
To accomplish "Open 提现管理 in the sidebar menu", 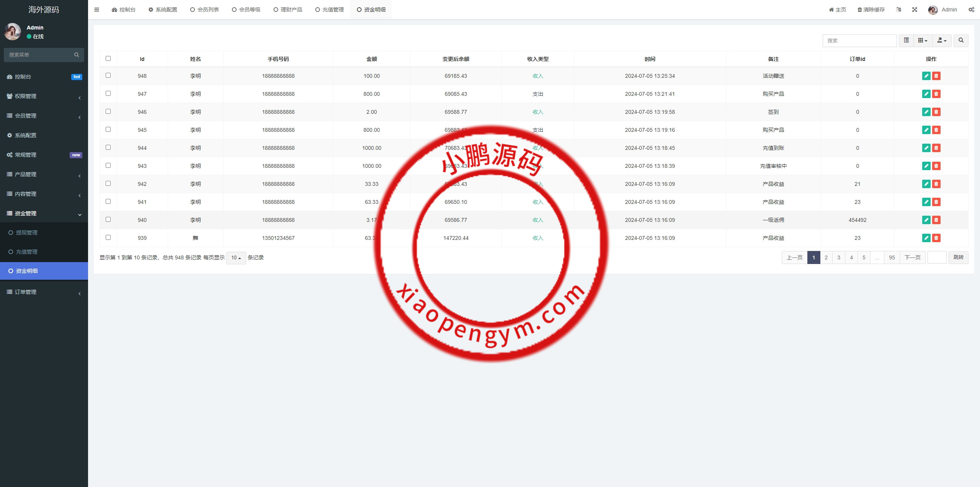I will (26, 233).
